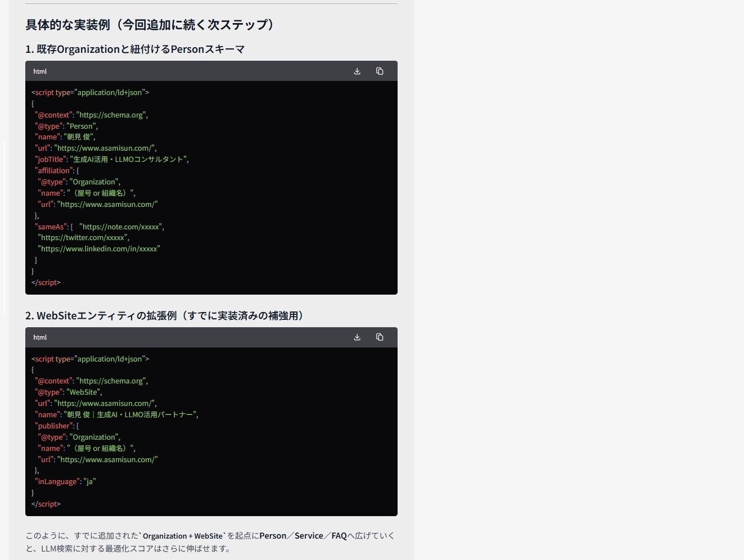Image resolution: width=744 pixels, height=560 pixels.
Task: Select the inLanguage value "ja" in the WebSite schema
Action: tap(90, 481)
